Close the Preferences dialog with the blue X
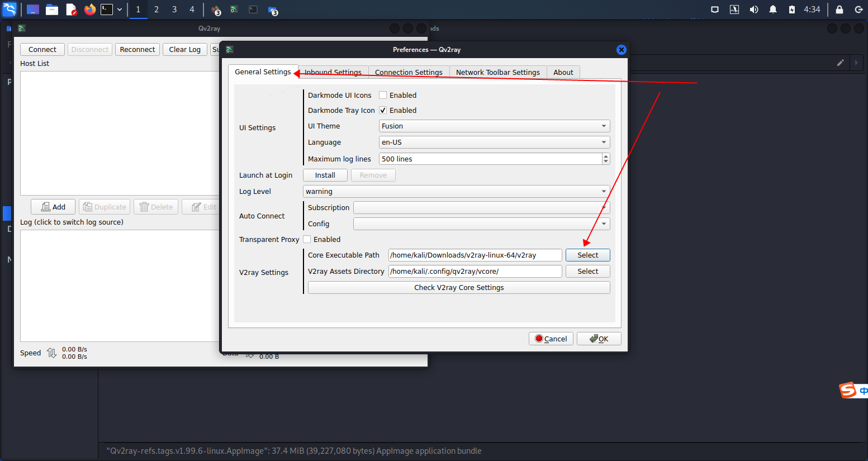The height and width of the screenshot is (461, 868). [621, 50]
